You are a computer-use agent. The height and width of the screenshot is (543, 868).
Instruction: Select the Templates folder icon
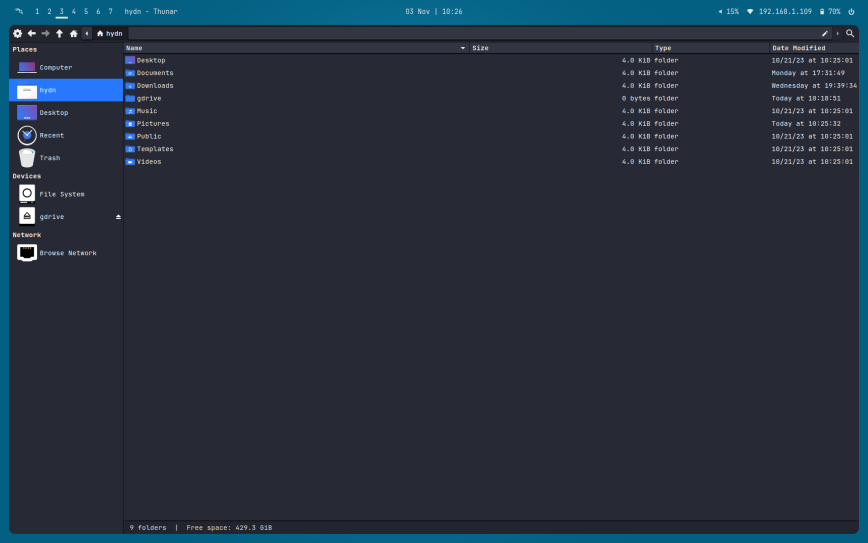[130, 149]
